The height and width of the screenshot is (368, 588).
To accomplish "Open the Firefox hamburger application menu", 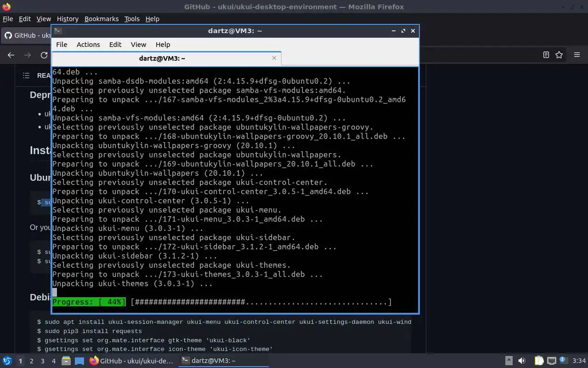I will pos(577,55).
